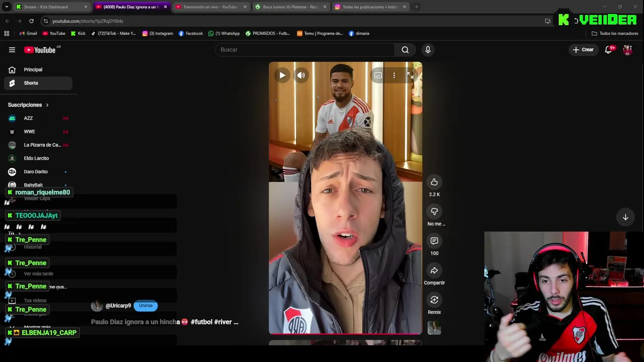Open a new browser tab
The image size is (644, 362).
(x=417, y=7)
